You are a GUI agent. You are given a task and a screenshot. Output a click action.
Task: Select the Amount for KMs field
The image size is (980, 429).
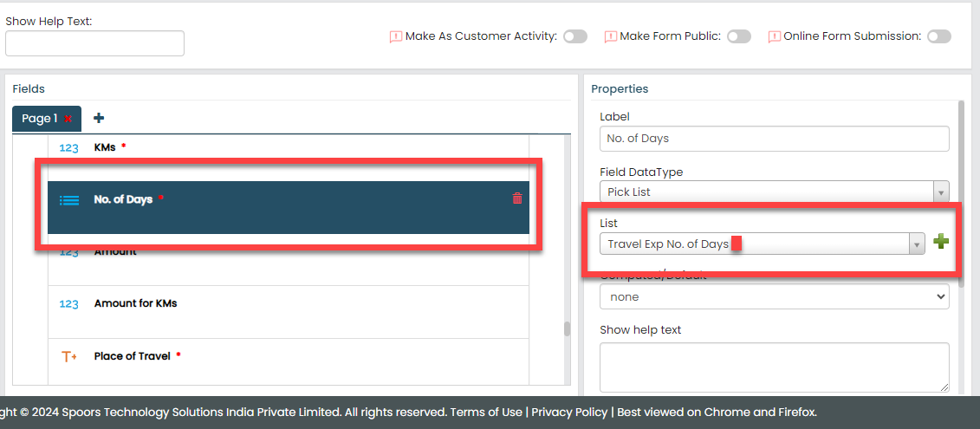tap(135, 303)
